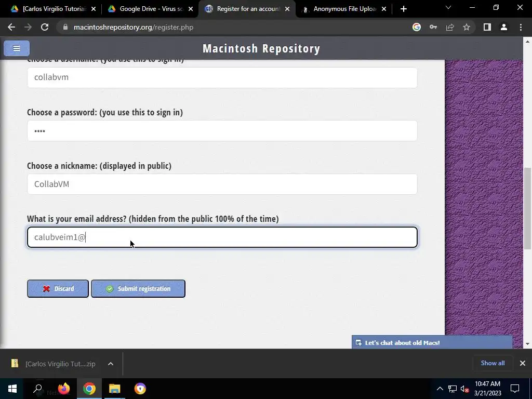
Task: Open network status tray icon
Action: pyautogui.click(x=453, y=389)
